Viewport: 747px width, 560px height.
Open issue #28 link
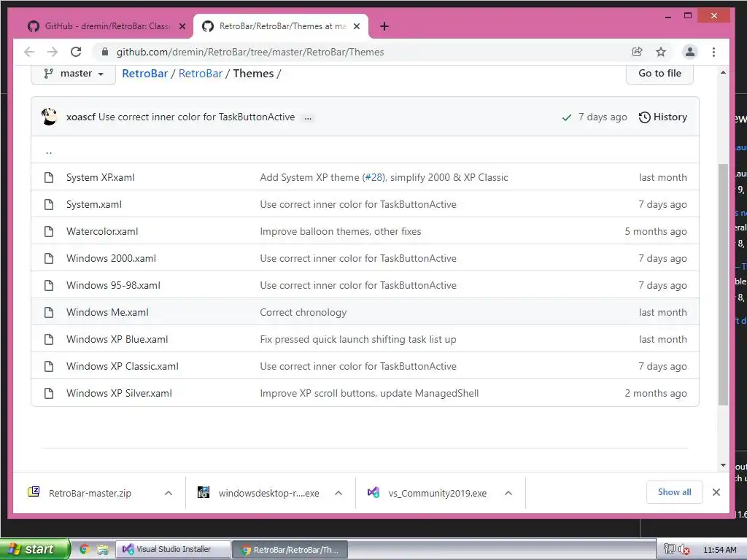coord(374,178)
